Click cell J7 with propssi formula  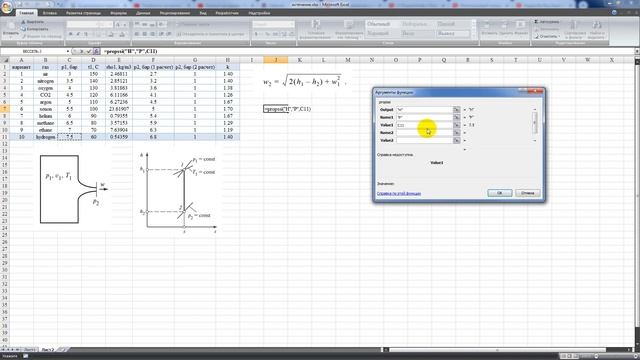(276, 109)
